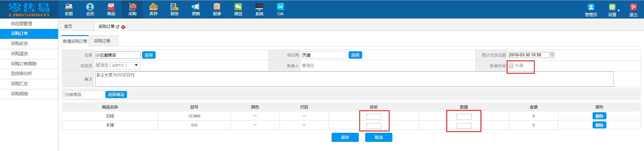Click the 123456 style number cell
This screenshot has height=151, width=644.
pyautogui.click(x=194, y=116)
